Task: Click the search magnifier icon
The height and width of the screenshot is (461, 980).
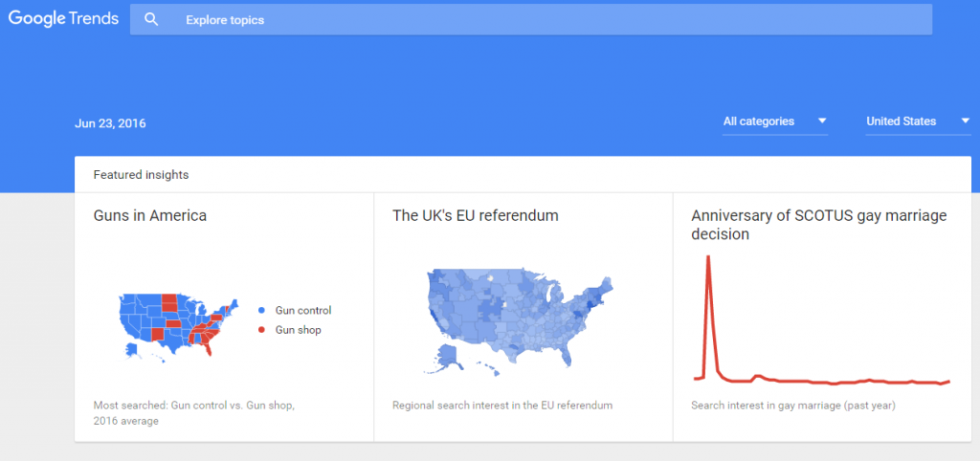Action: coord(151,20)
